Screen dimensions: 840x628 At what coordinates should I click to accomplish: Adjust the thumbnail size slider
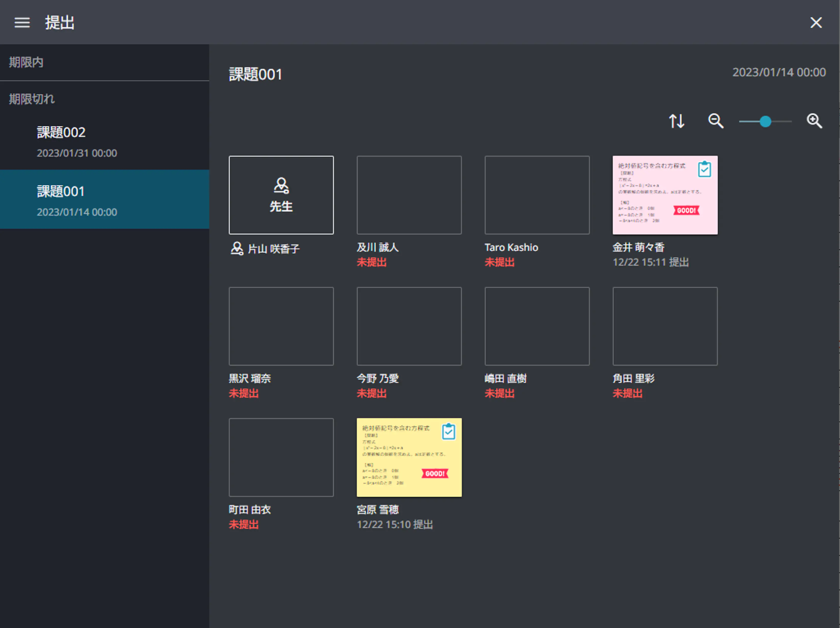[765, 122]
